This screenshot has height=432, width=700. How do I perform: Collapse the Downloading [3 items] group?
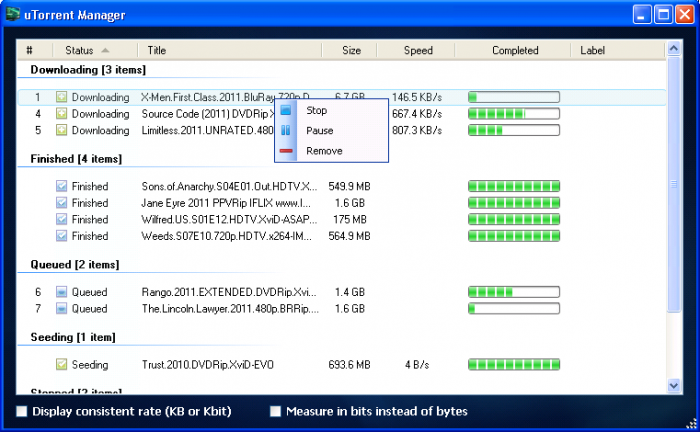(x=88, y=70)
